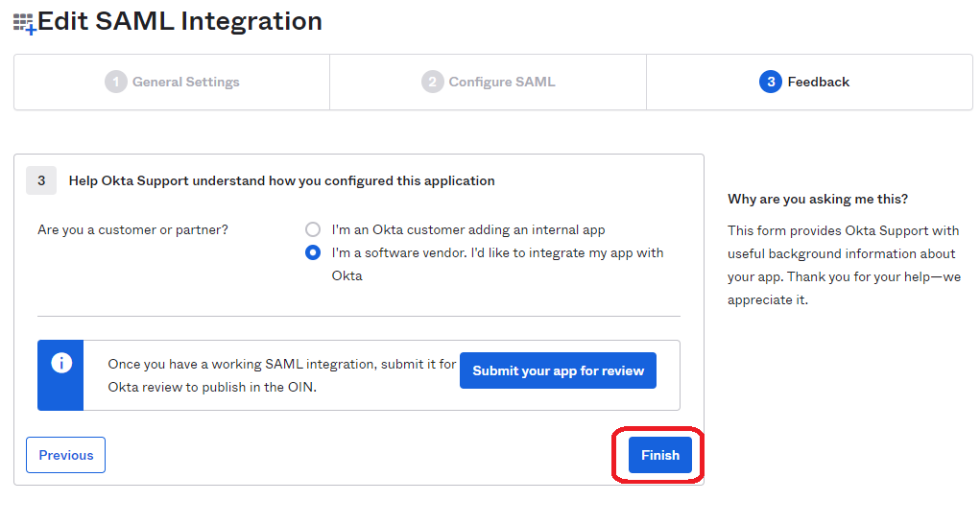Click the 'Once you have a working SAML' text
Screen dimensions: 980x525
pos(282,375)
